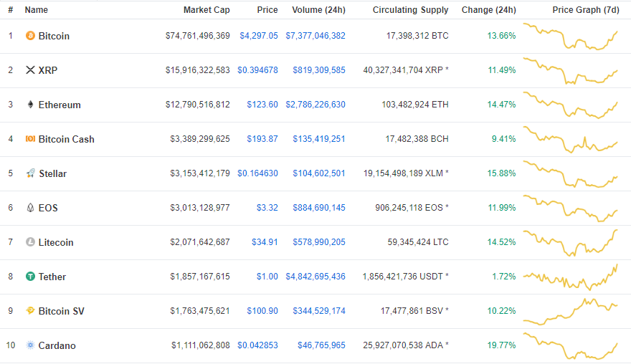This screenshot has height=364, width=631.
Task: Click Litecoin price $34.91
Action: point(265,242)
